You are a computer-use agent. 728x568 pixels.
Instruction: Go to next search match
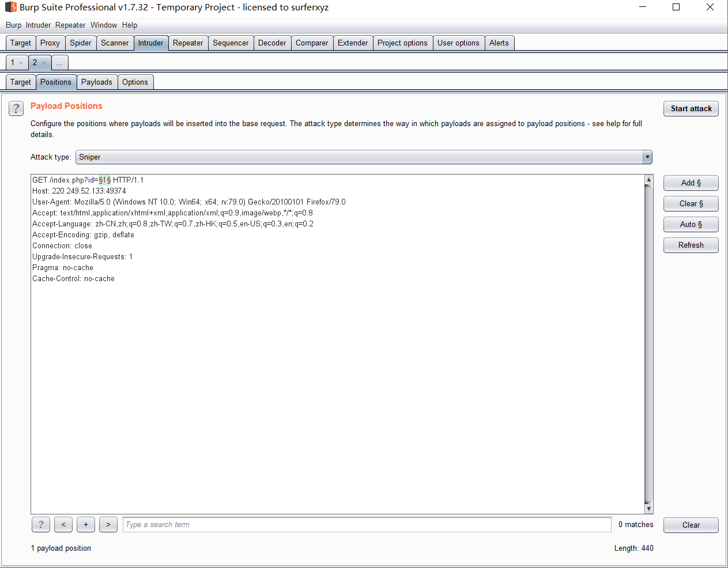point(108,525)
